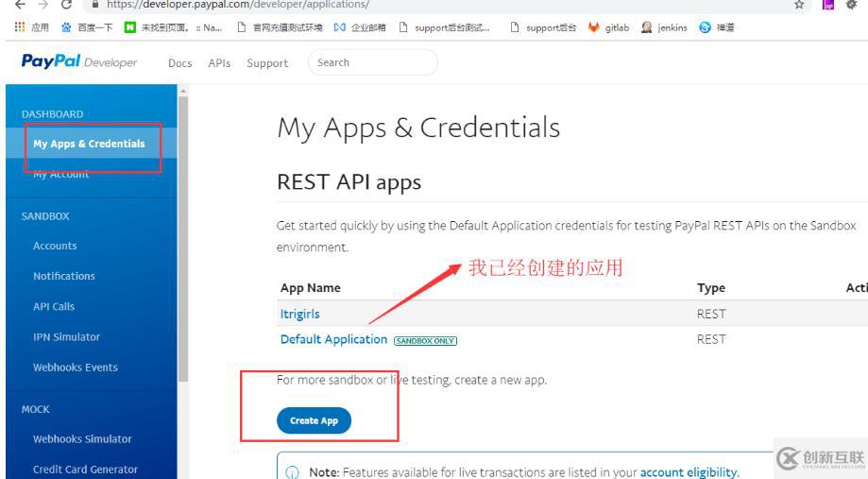
Task: Follow the account eligibility link
Action: [689, 472]
